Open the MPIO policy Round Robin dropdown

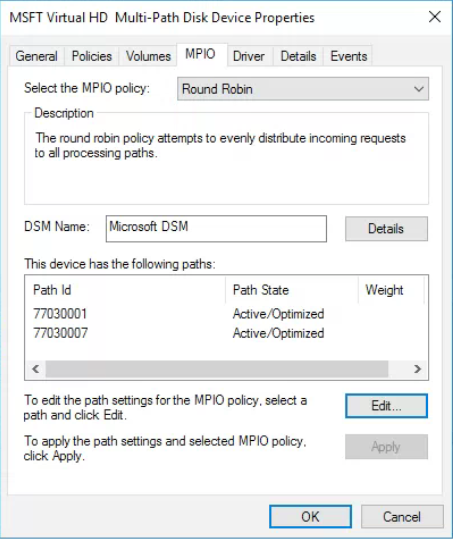303,89
